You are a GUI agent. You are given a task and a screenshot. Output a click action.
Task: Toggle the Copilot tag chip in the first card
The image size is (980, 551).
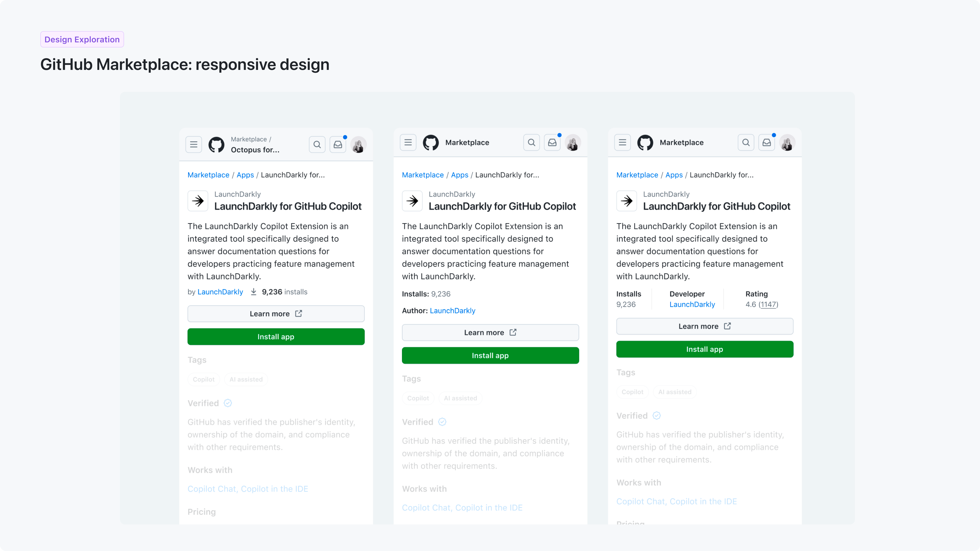203,379
